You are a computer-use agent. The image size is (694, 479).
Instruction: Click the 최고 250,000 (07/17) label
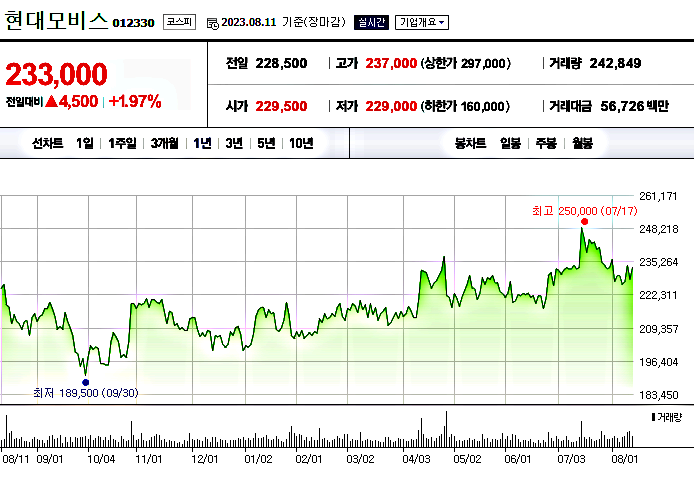click(x=585, y=211)
